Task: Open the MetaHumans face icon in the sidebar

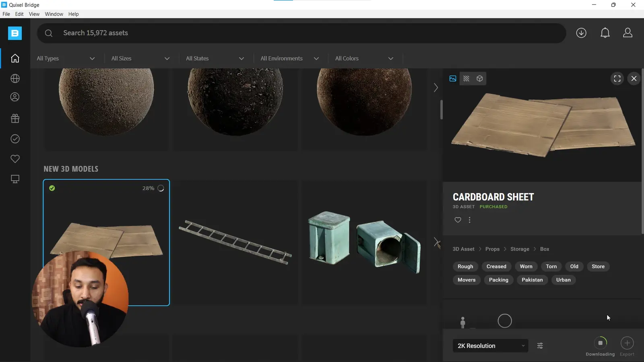Action: click(x=15, y=97)
